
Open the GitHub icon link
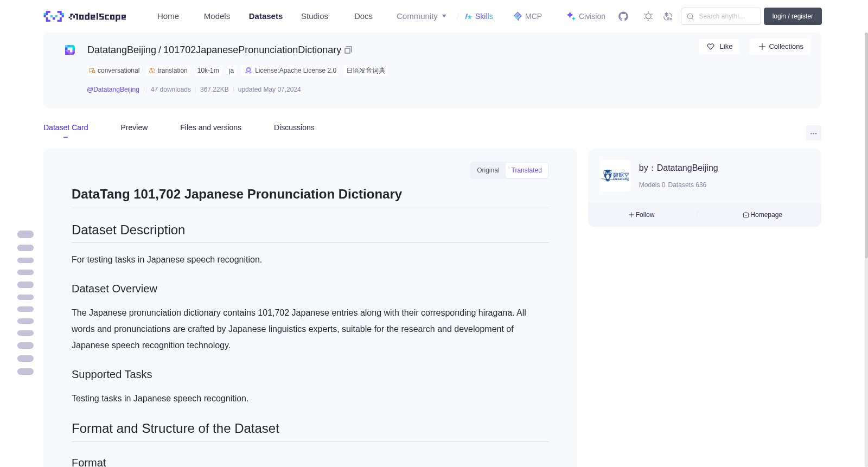(x=623, y=16)
